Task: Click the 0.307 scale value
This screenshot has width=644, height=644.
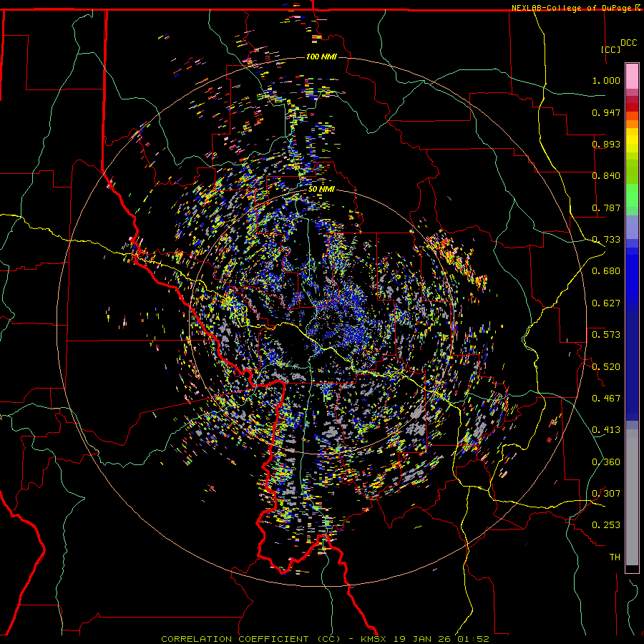Action: point(606,494)
